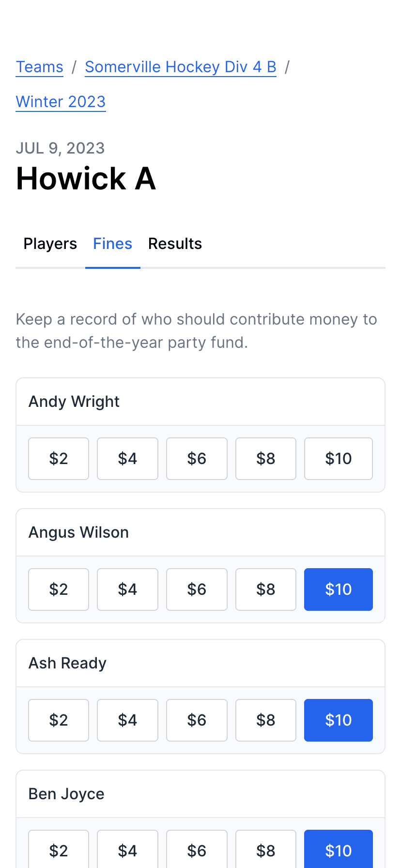Image resolution: width=401 pixels, height=868 pixels.
Task: Pick the $8 fine for Andy Wright
Action: click(265, 459)
